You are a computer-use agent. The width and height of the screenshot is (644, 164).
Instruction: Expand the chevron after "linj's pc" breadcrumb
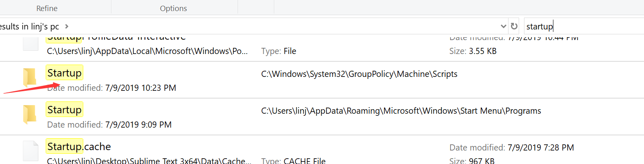[x=67, y=26]
